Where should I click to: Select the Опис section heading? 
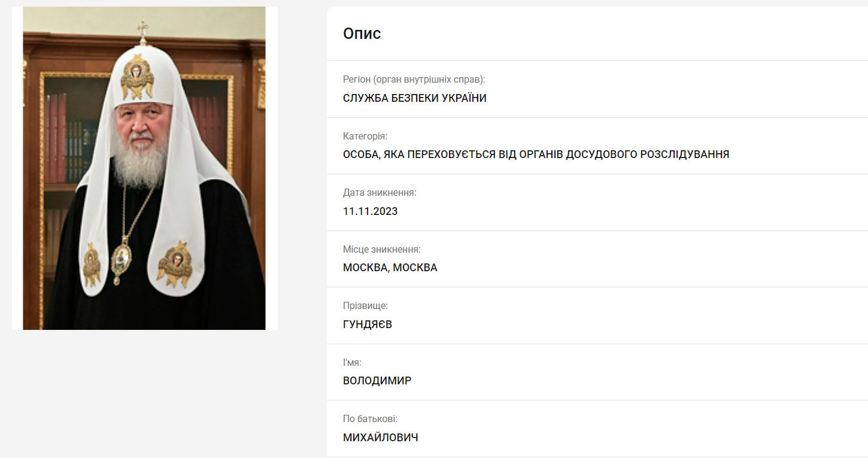pos(362,34)
